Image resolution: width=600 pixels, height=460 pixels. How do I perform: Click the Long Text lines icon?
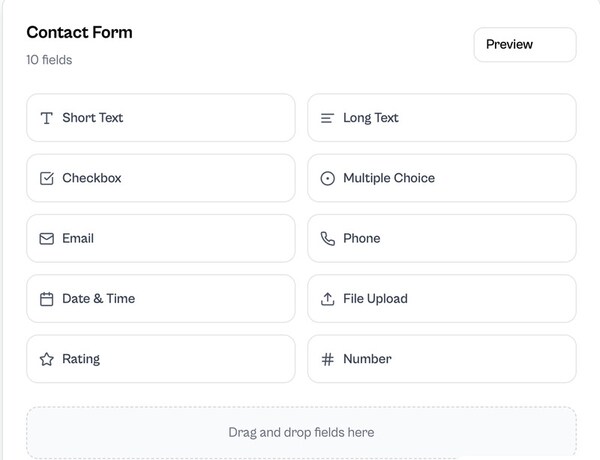327,118
